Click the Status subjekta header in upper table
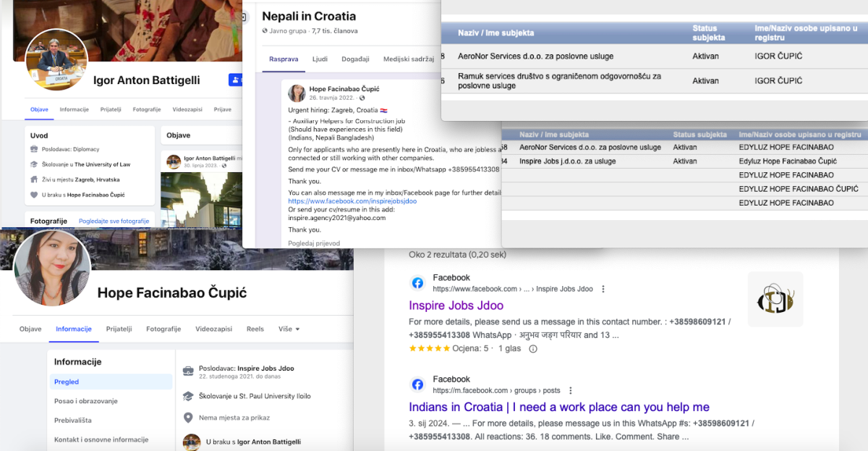The height and width of the screenshot is (451, 868). (x=709, y=33)
